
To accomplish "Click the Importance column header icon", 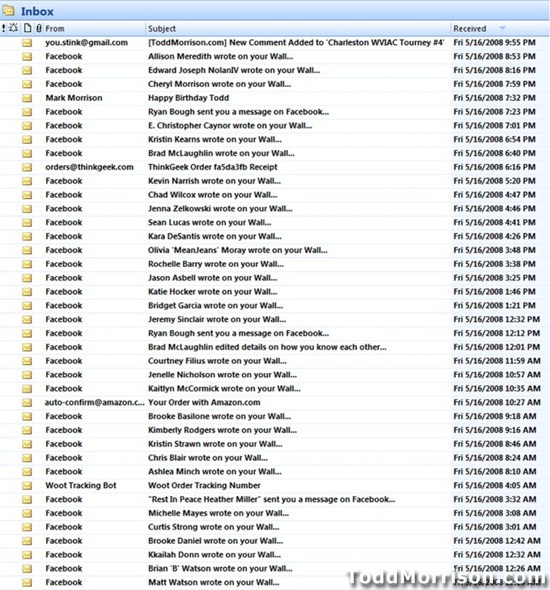I will (4, 28).
